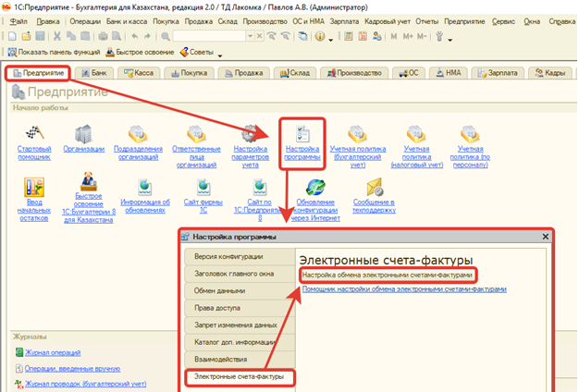Open Ответственные лица организаций link
The image size is (579, 392).
(x=196, y=157)
